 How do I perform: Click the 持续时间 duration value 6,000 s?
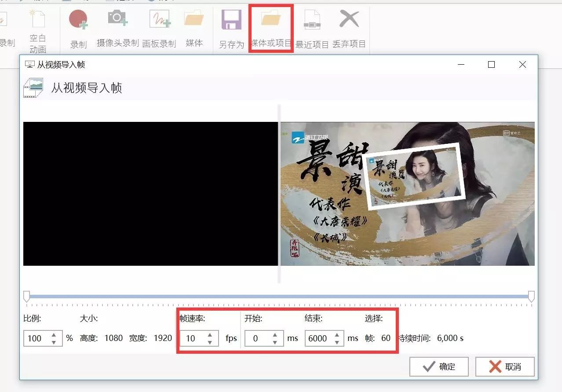[x=450, y=338]
